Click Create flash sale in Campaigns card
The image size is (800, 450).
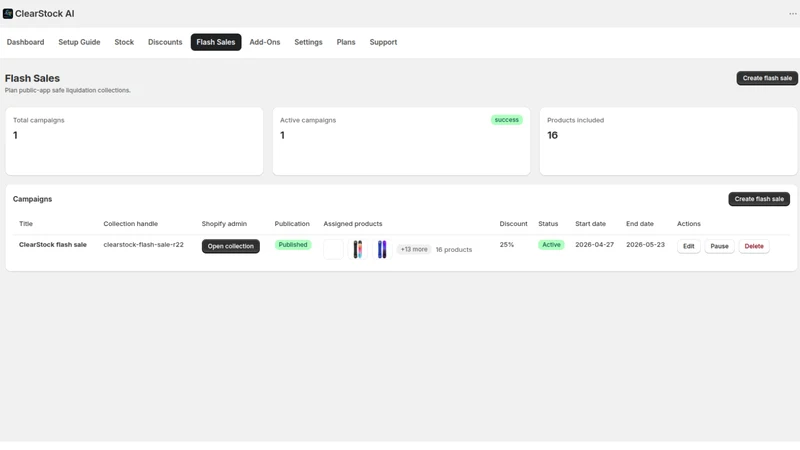759,199
